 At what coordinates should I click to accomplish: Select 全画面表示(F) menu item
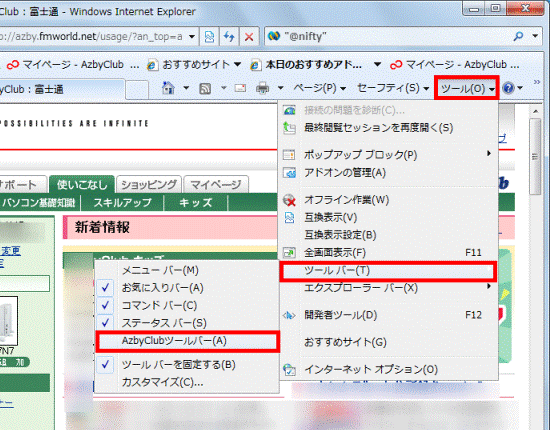pos(388,253)
